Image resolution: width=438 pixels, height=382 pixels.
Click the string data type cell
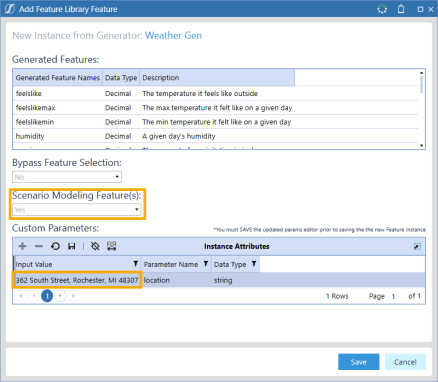[236, 280]
